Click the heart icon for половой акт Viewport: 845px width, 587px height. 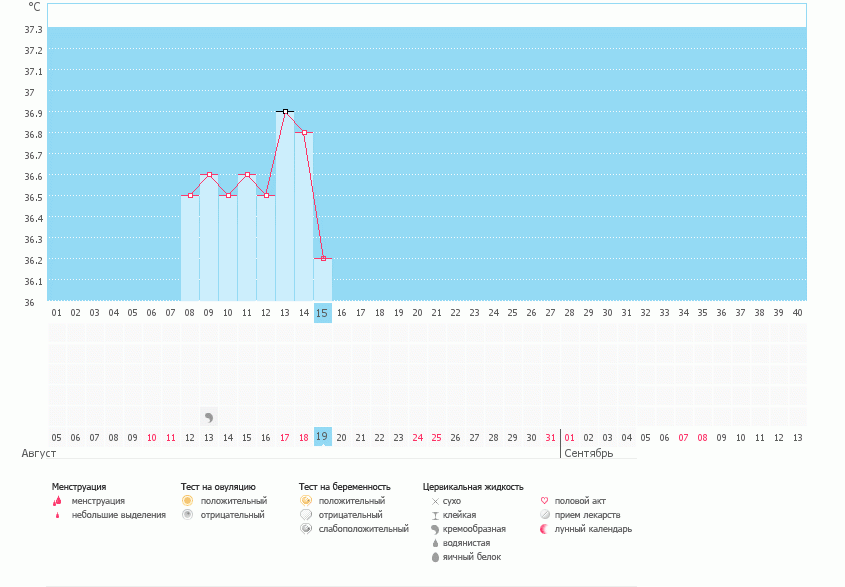point(544,501)
